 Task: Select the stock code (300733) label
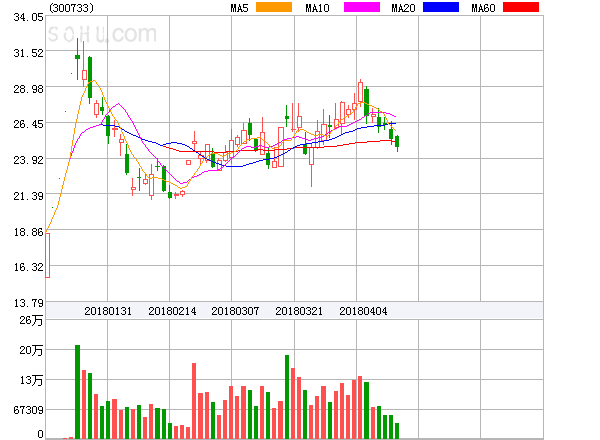(x=72, y=8)
